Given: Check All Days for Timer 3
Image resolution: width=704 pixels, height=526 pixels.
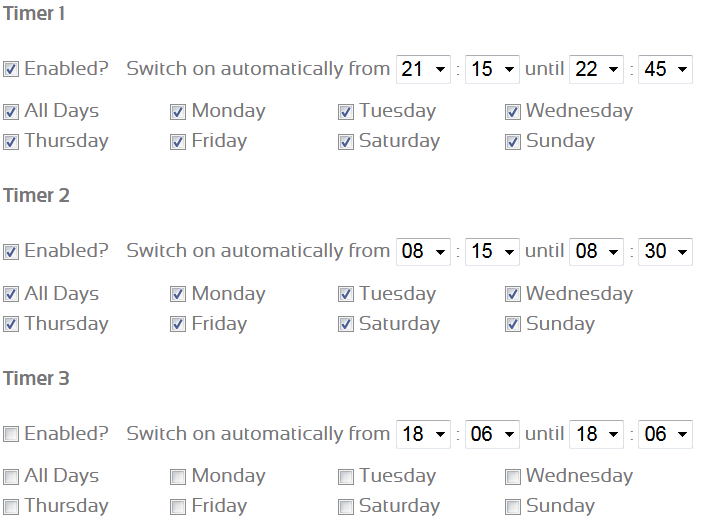Looking at the screenshot, I should 11,476.
